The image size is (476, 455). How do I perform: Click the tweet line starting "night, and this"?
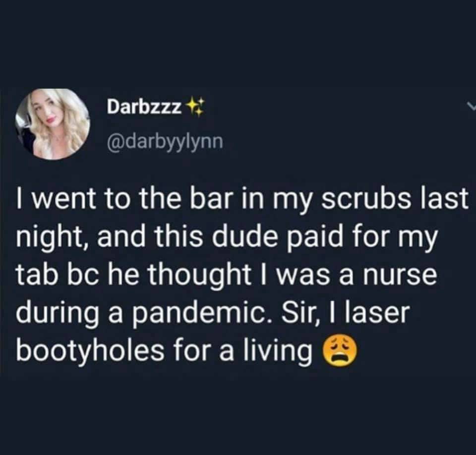click(x=228, y=238)
